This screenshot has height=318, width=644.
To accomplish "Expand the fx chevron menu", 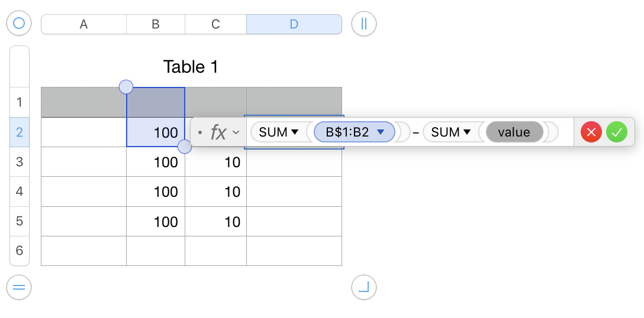I will click(236, 132).
